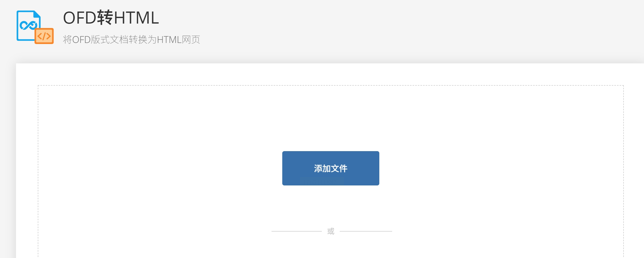The height and width of the screenshot is (258, 644).
Task: Click the "添加文件" add file button
Action: (x=331, y=168)
